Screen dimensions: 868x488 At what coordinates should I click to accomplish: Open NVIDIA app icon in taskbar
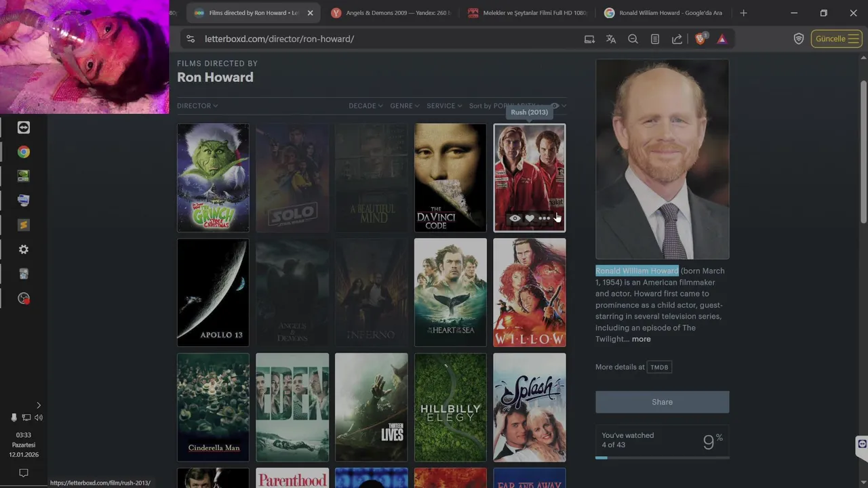(x=24, y=176)
